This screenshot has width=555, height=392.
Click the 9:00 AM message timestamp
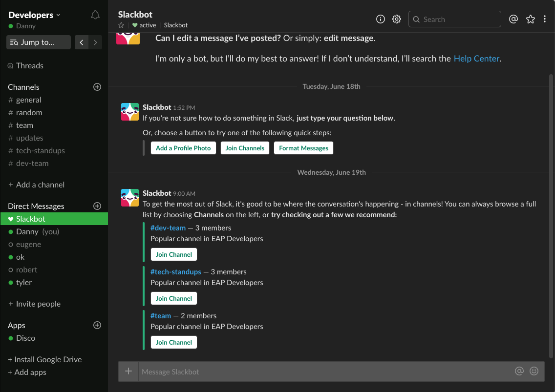[x=184, y=193]
